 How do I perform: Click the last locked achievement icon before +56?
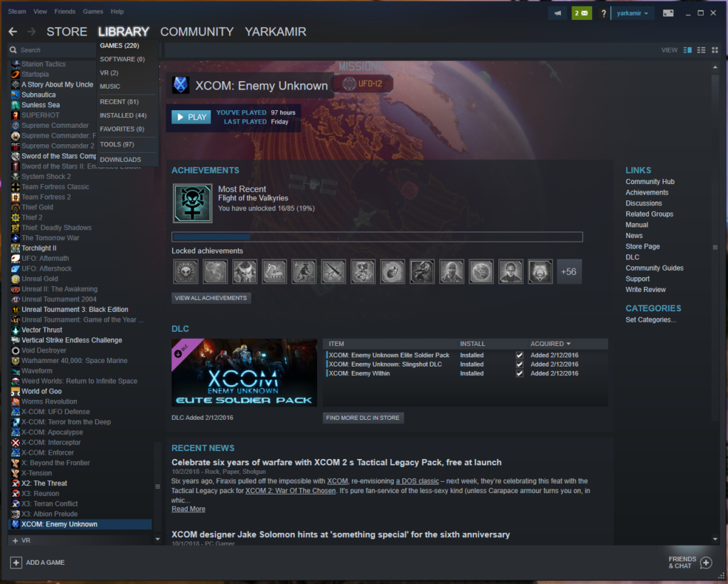pyautogui.click(x=540, y=271)
